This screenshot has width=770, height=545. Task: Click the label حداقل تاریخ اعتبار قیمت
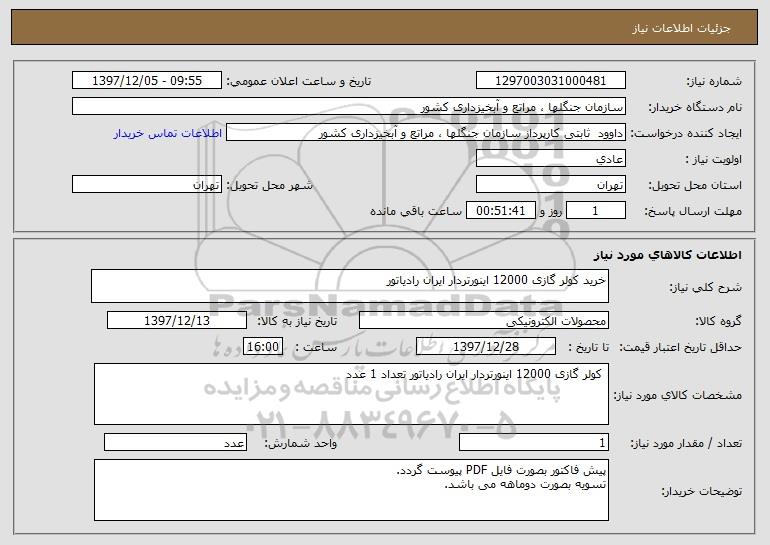[681, 348]
